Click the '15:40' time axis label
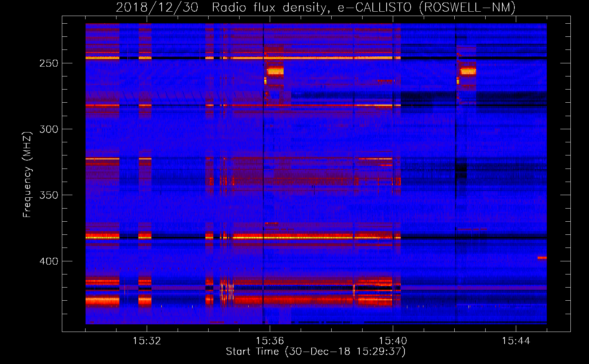 393,341
